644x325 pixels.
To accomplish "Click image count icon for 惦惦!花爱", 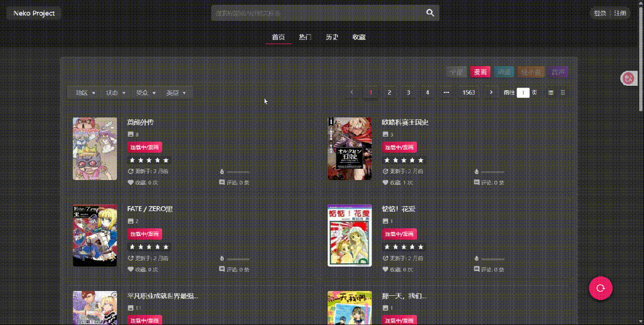I will click(x=385, y=221).
